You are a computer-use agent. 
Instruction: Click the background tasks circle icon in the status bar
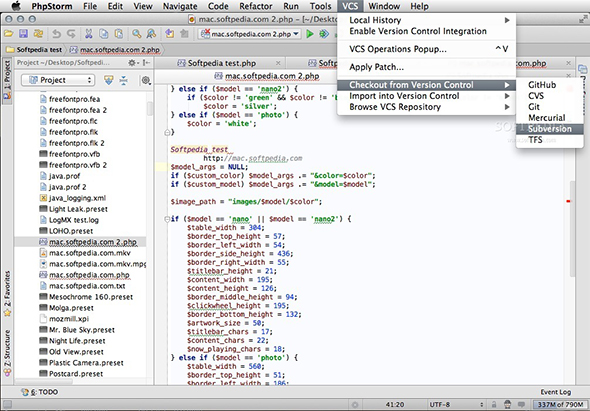pos(355,405)
